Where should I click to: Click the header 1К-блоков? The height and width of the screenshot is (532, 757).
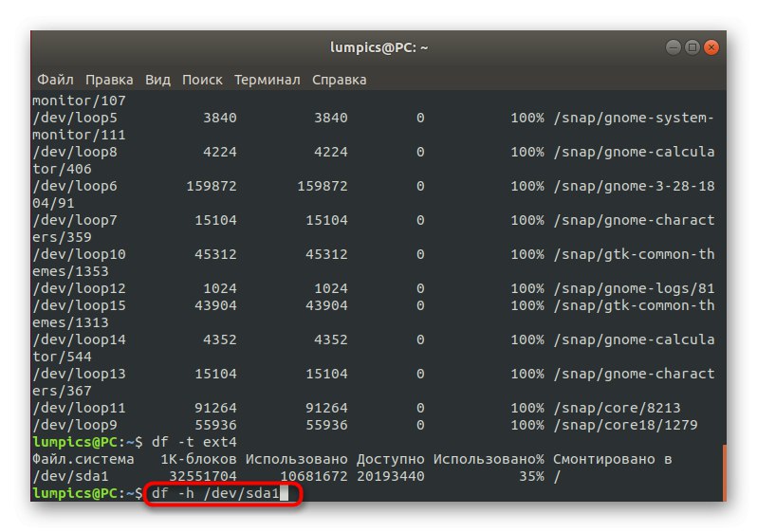point(198,459)
